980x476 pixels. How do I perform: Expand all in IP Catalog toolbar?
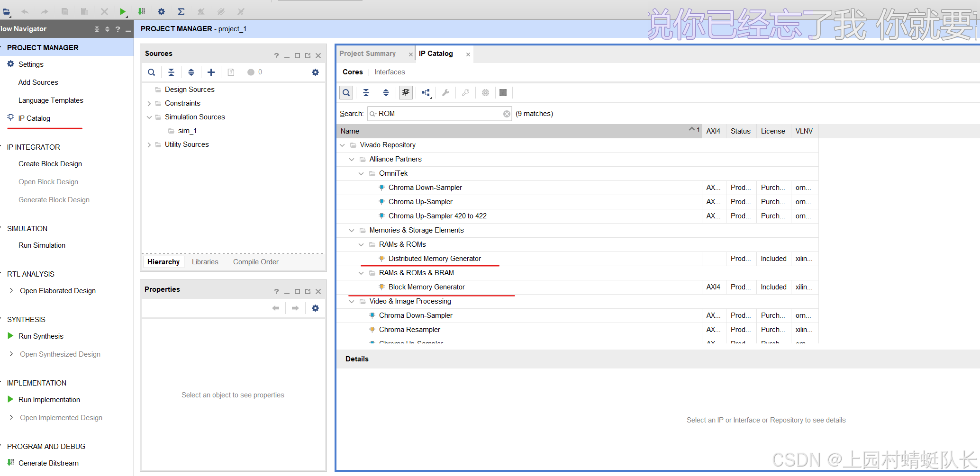[x=386, y=93]
